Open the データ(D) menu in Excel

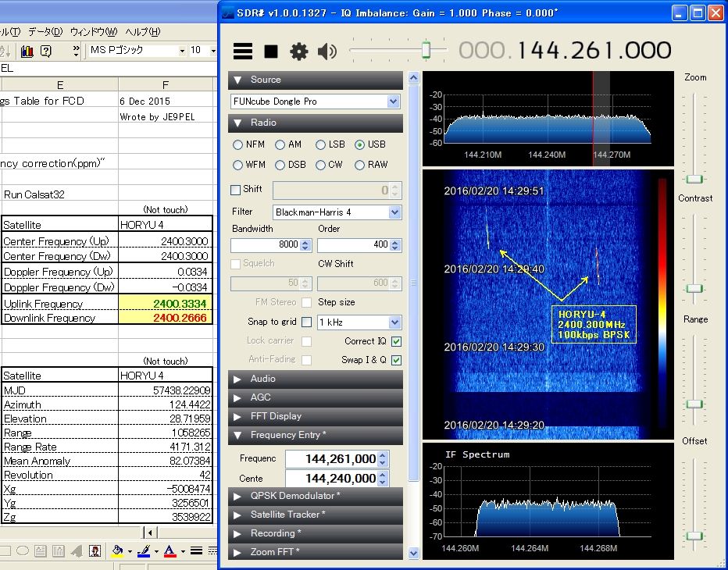45,32
